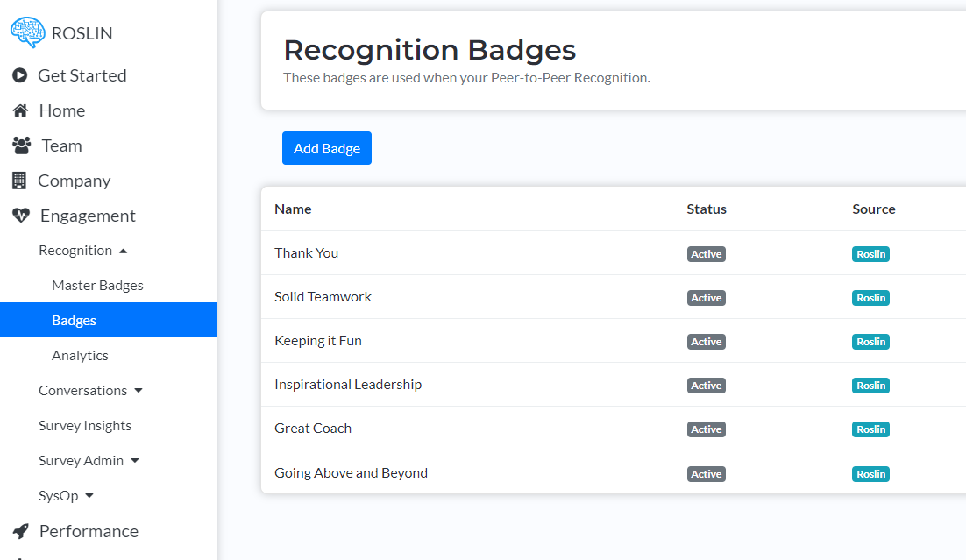Screen dimensions: 966x560
Task: Toggle the Active status on Thank You
Action: pos(707,253)
